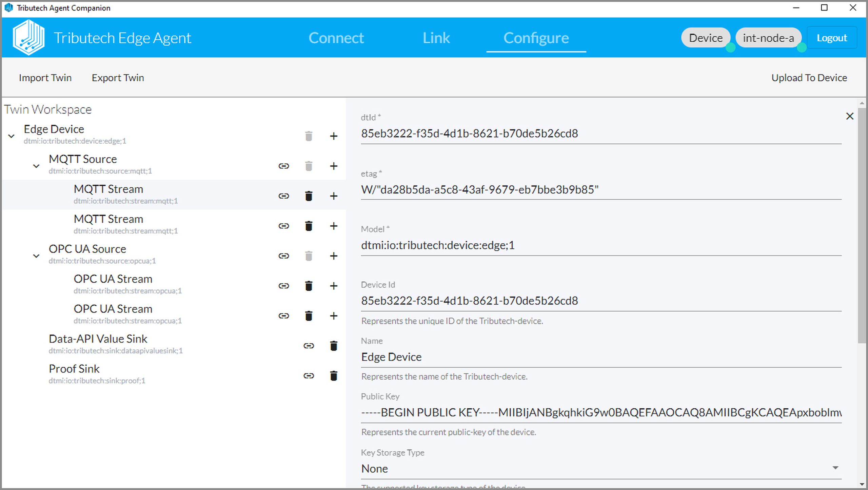Click plus icon on second OPC UA Stream
Viewport: 868px width, 490px height.
coord(334,316)
